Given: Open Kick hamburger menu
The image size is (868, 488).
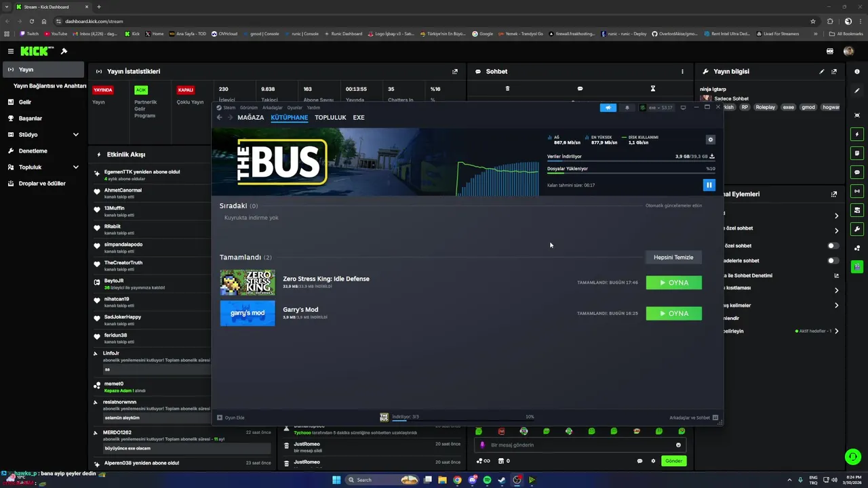Looking at the screenshot, I should (x=10, y=51).
